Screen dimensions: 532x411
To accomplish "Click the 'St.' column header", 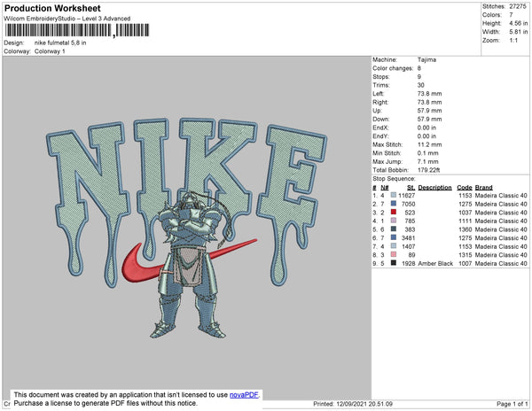I will tap(411, 188).
